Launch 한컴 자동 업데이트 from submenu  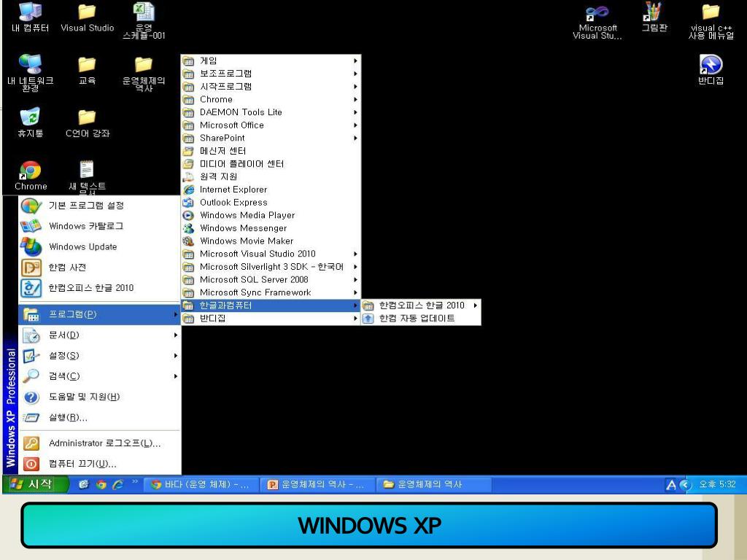tap(421, 318)
